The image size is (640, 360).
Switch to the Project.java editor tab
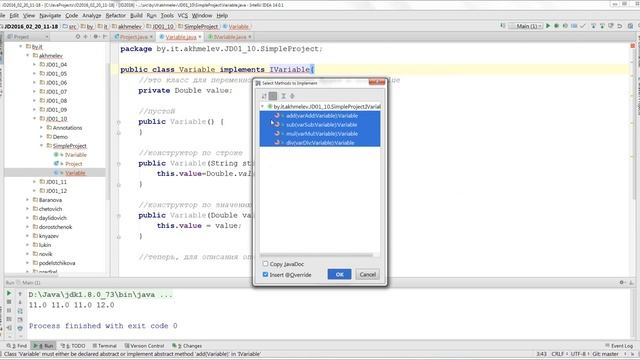click(x=133, y=37)
